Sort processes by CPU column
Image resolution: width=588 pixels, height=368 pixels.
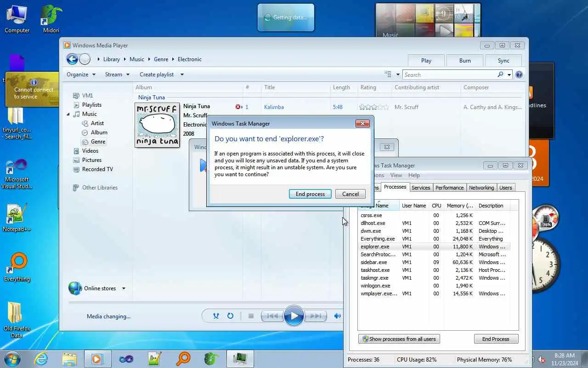click(436, 206)
